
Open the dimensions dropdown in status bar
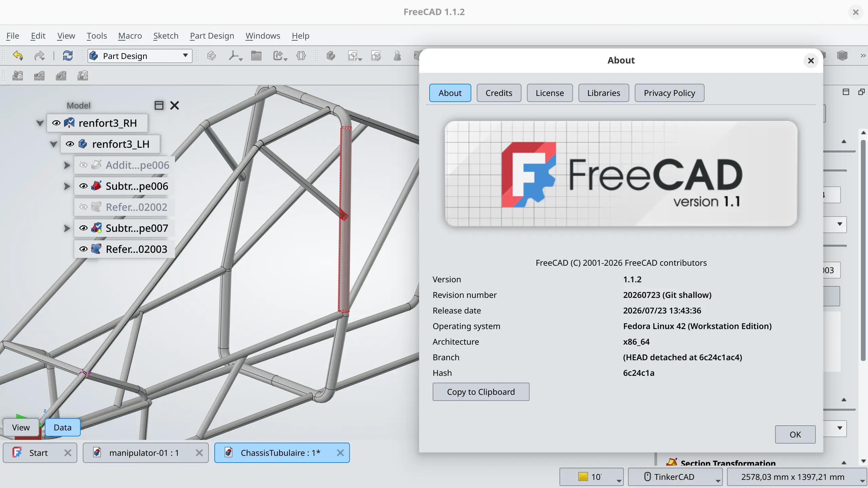pos(797,477)
